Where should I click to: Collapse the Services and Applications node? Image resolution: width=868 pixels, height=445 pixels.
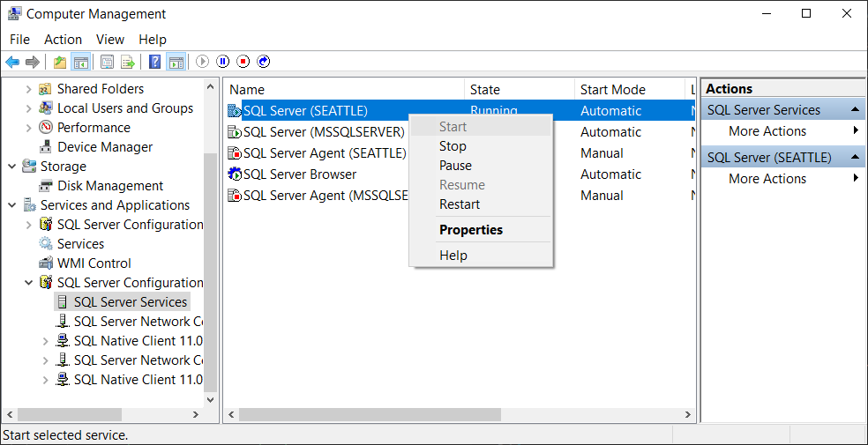[12, 205]
